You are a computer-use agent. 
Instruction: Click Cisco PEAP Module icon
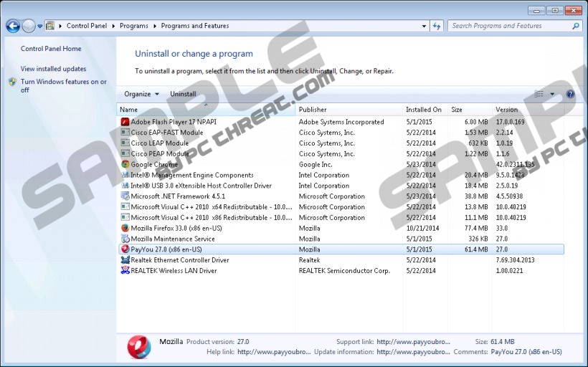(125, 153)
